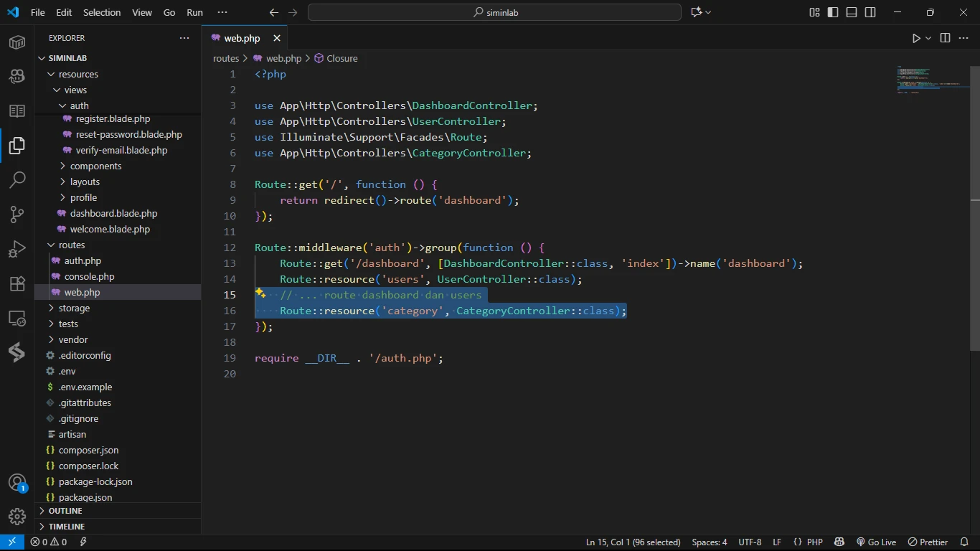Open the Run and Debug view
This screenshot has width=980, height=551.
17,248
